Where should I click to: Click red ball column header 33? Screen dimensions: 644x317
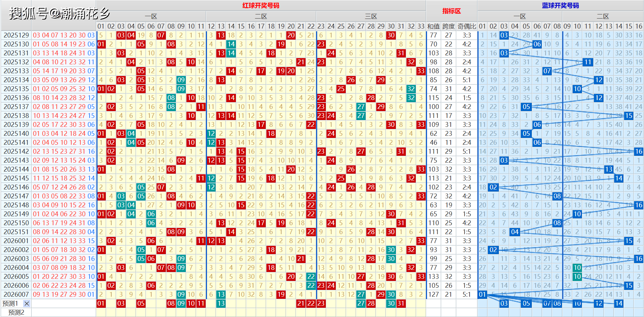coord(421,26)
